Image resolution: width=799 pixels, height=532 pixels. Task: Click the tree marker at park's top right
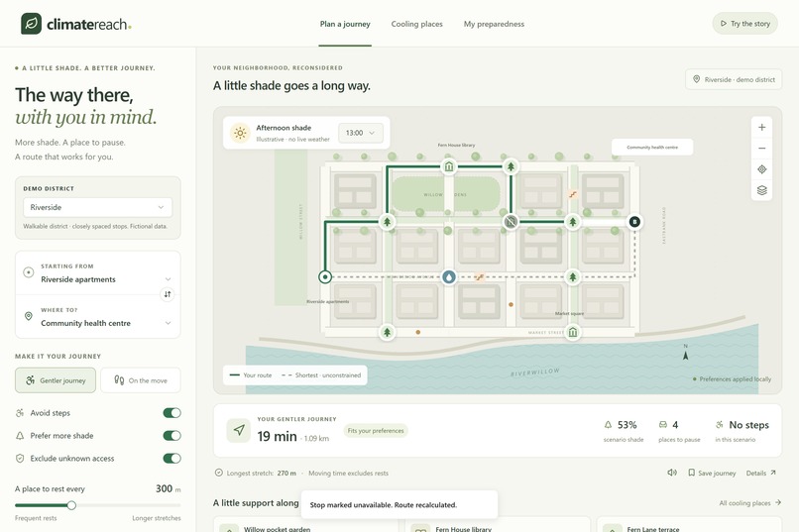point(511,166)
